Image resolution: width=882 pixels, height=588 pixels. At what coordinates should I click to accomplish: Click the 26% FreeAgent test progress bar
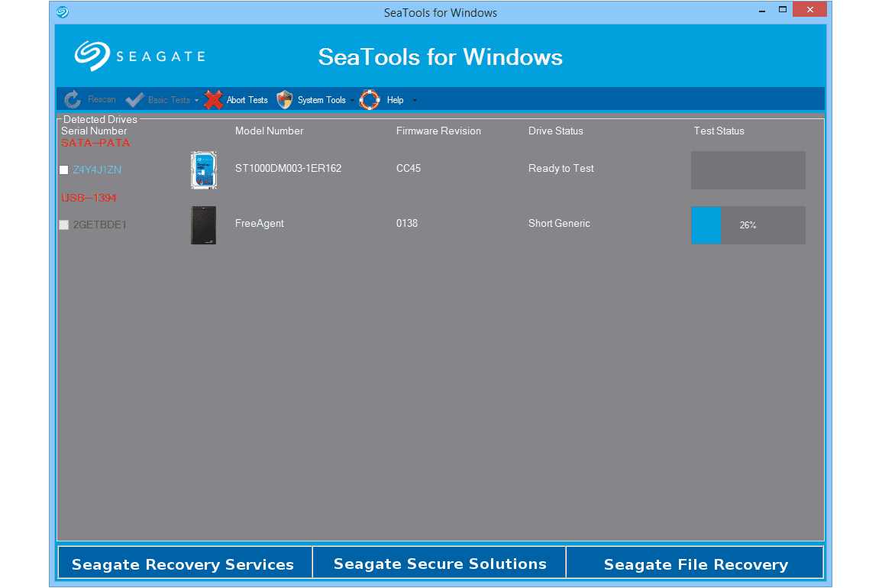pyautogui.click(x=748, y=225)
